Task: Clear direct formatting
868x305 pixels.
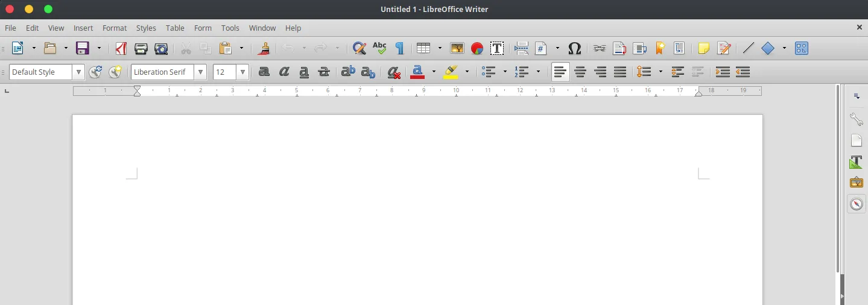Action: click(394, 72)
